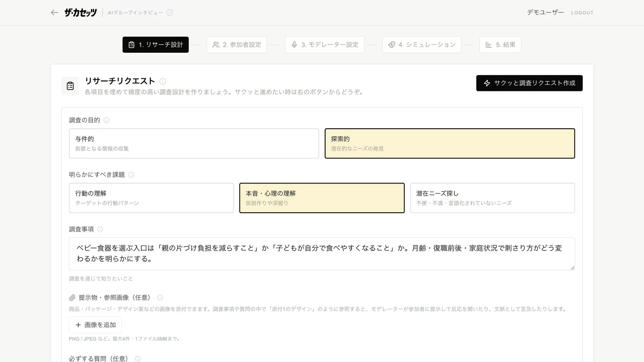644x362 pixels.
Task: Select the 探索的 purpose option
Action: click(450, 144)
